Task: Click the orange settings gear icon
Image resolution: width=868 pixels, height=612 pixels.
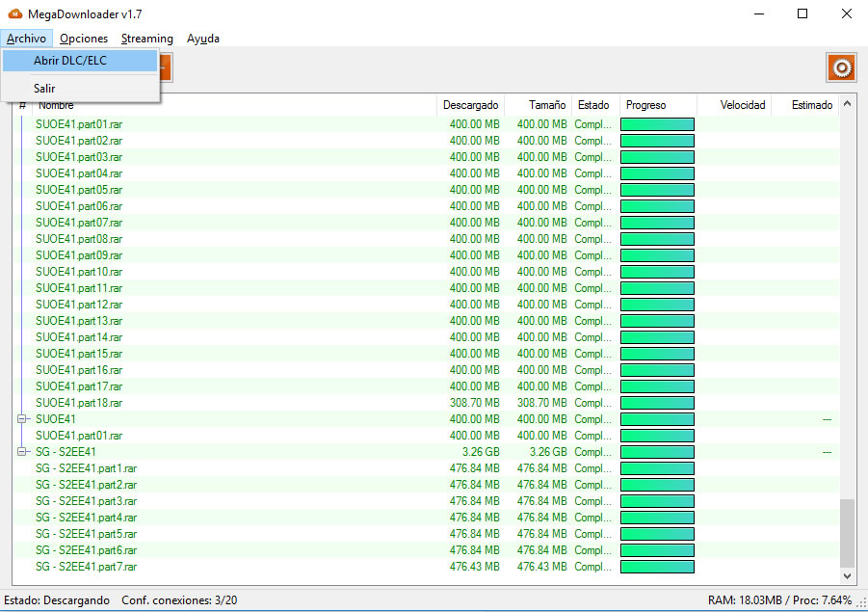Action: [x=841, y=68]
